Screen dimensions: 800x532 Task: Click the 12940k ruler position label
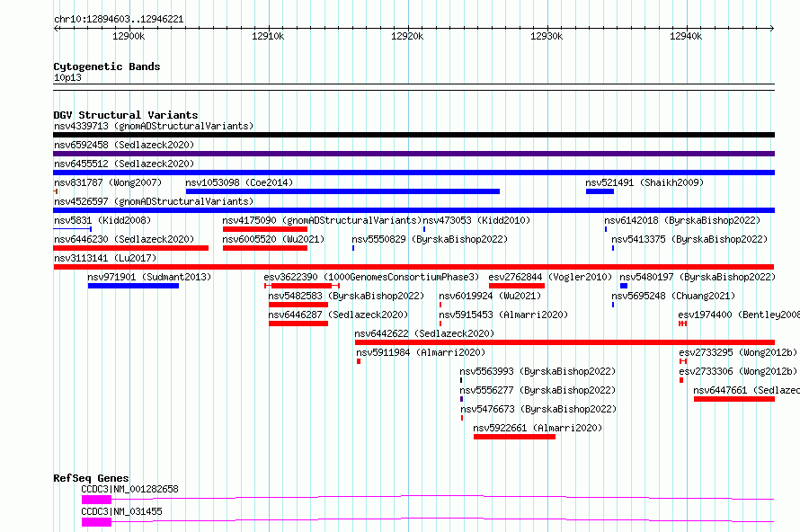pos(686,36)
